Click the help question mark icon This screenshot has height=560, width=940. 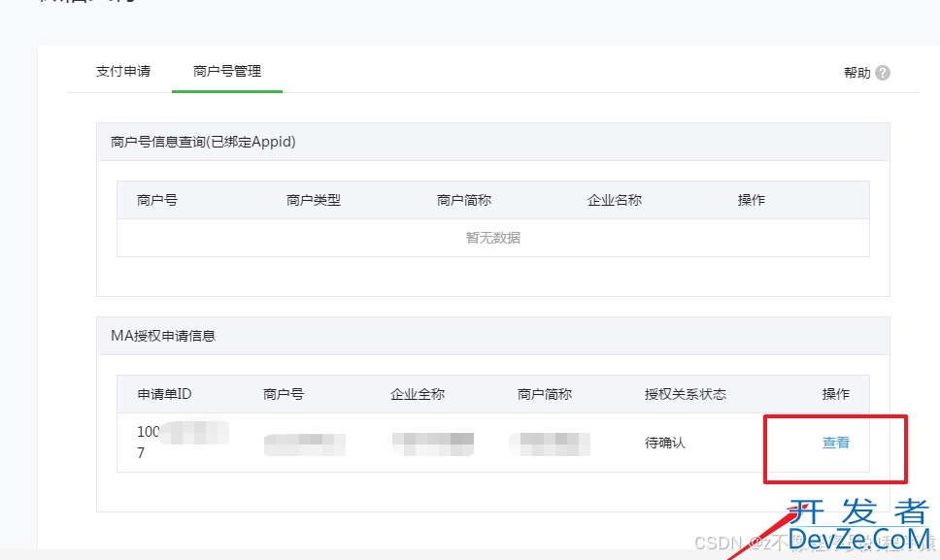coord(883,73)
